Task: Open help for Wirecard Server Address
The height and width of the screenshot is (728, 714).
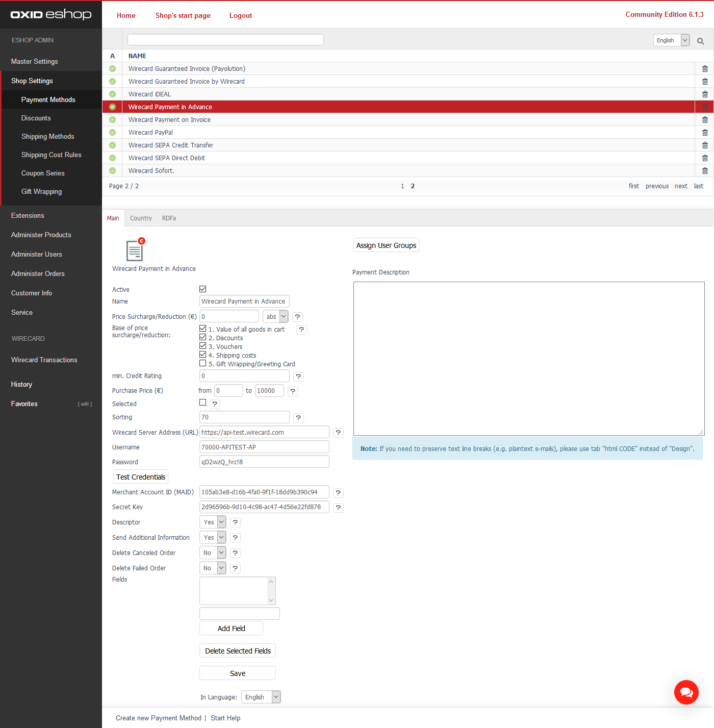Action: coord(338,433)
